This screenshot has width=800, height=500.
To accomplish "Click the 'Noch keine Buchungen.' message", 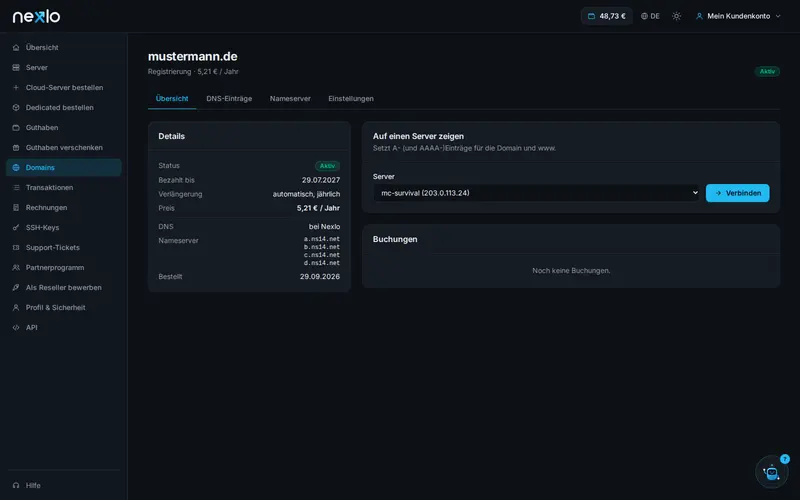I will pos(571,270).
